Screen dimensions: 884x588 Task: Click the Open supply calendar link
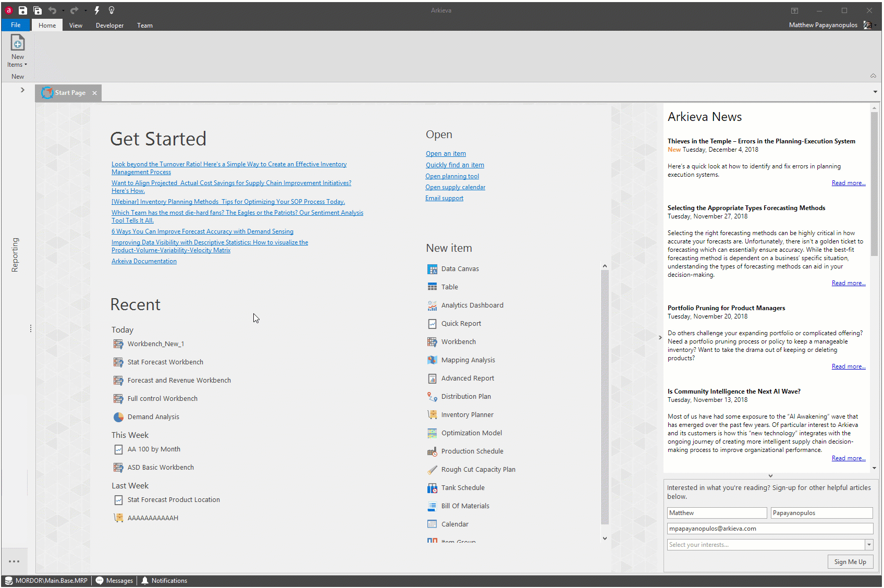pyautogui.click(x=455, y=187)
